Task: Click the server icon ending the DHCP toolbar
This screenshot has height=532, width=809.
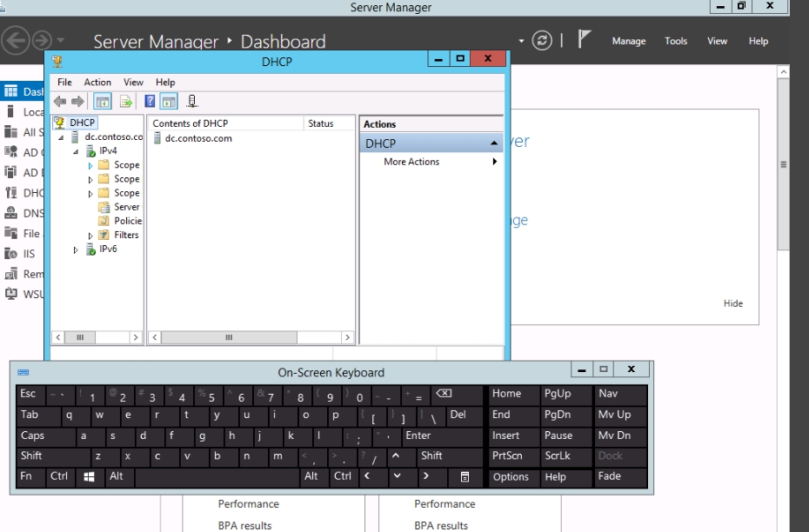Action: coord(192,101)
